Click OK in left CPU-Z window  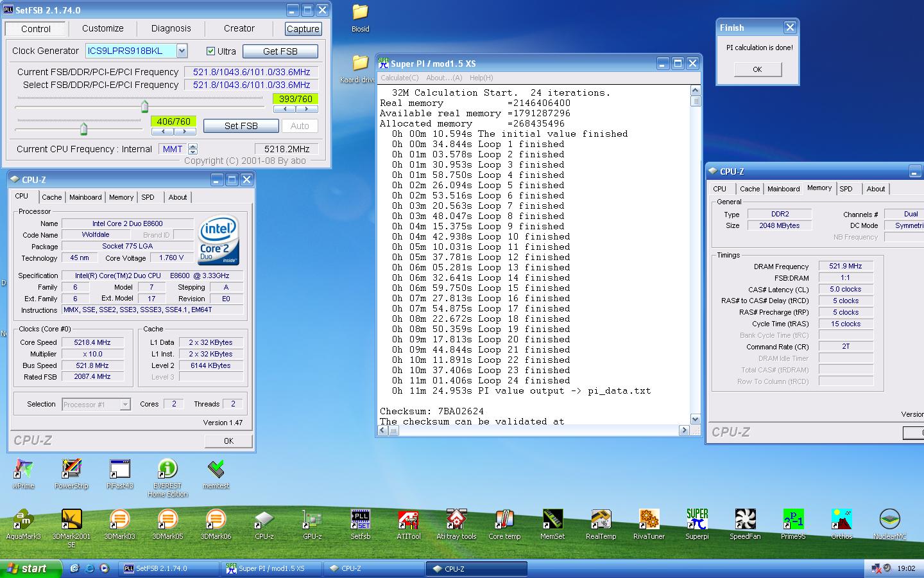click(x=228, y=441)
